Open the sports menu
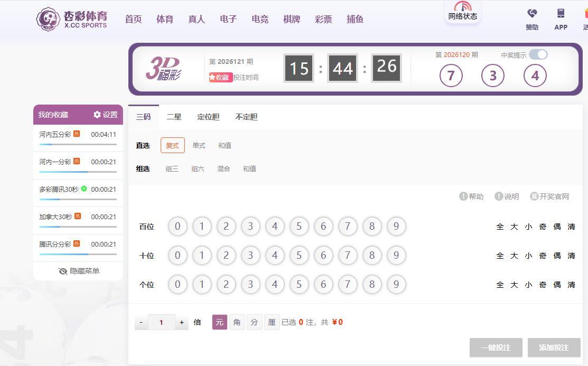588x366 pixels. tap(165, 19)
